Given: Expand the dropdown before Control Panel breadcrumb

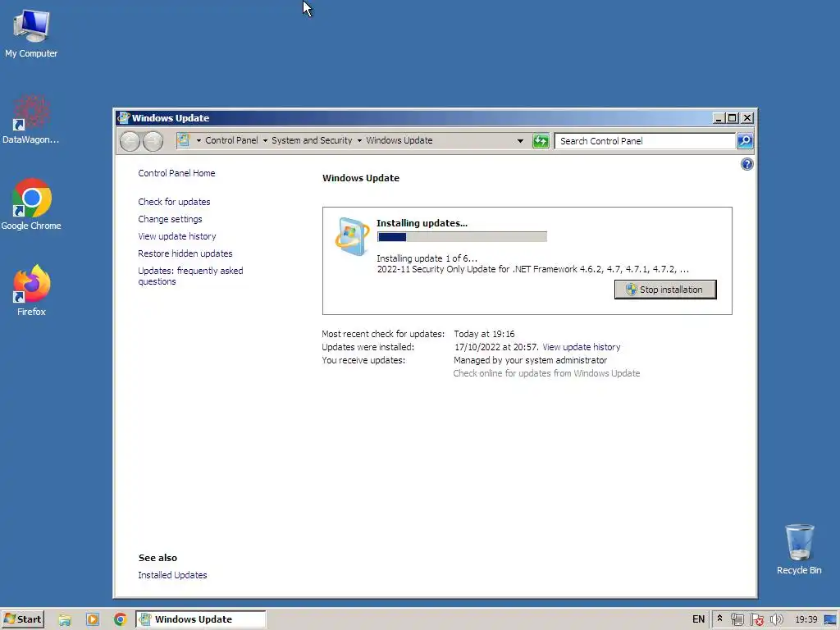Looking at the screenshot, I should point(199,140).
